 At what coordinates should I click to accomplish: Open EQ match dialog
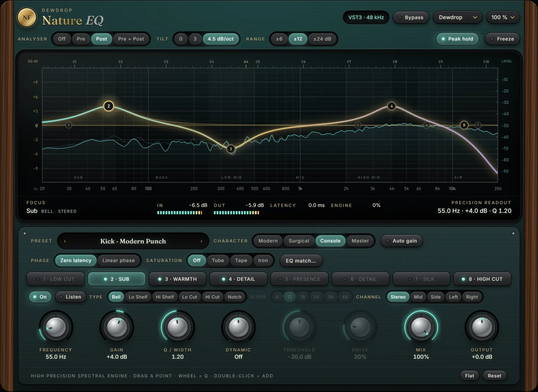point(301,261)
